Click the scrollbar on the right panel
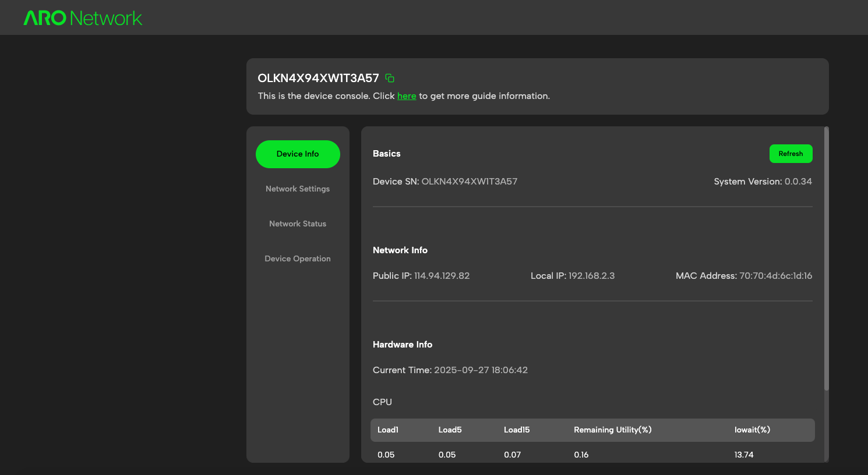 click(x=827, y=256)
